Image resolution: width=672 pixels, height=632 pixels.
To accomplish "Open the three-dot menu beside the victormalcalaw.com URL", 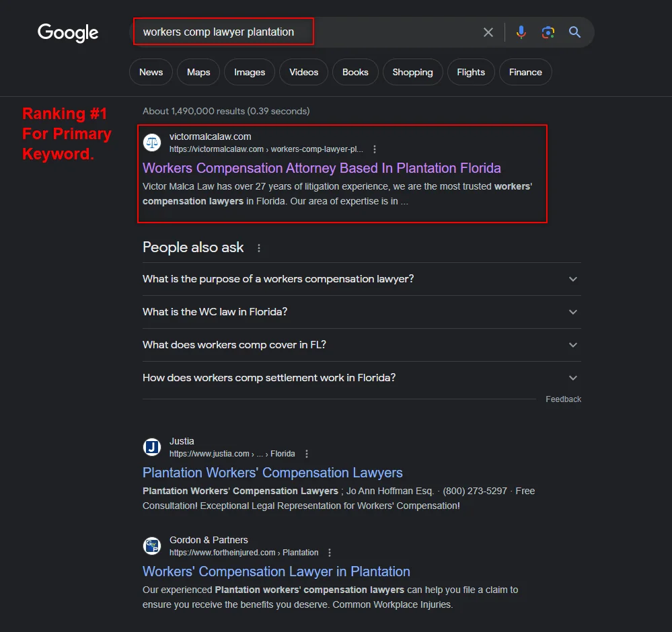I will [375, 149].
